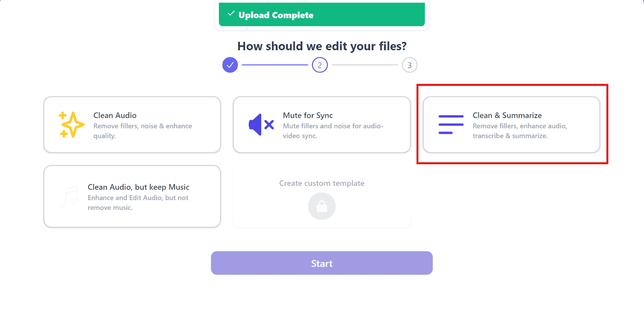Click the lock icon under custom template
Screen dimensions: 644x328
(x=322, y=207)
